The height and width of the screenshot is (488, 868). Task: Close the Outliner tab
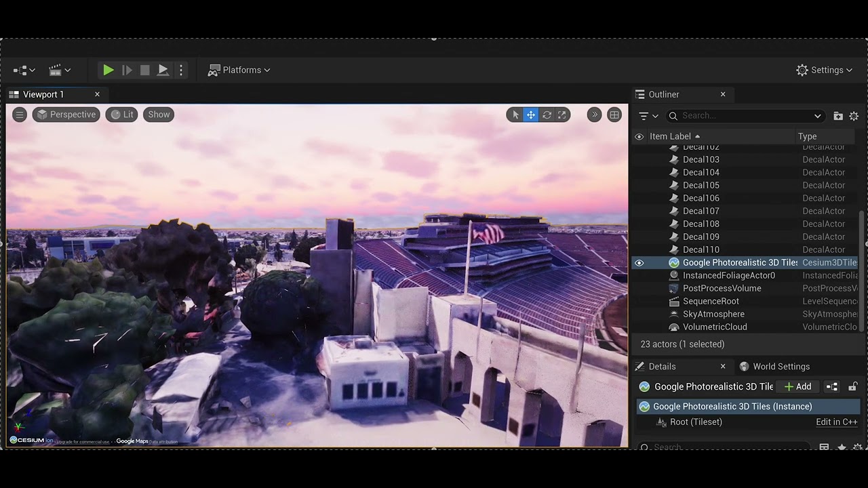coord(723,94)
